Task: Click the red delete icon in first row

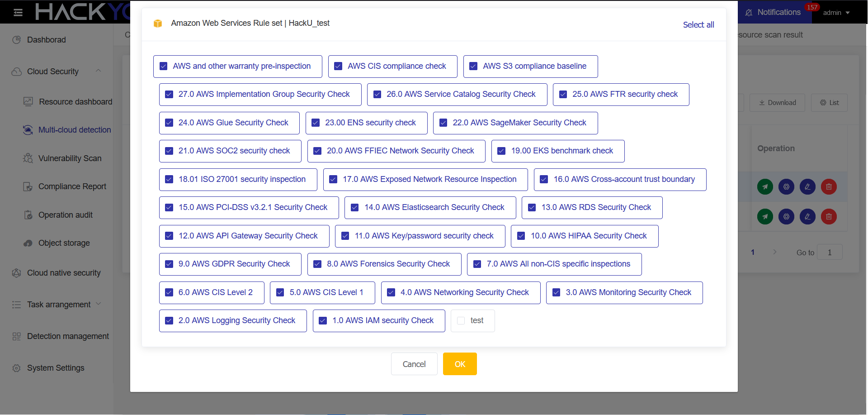Action: (x=829, y=186)
